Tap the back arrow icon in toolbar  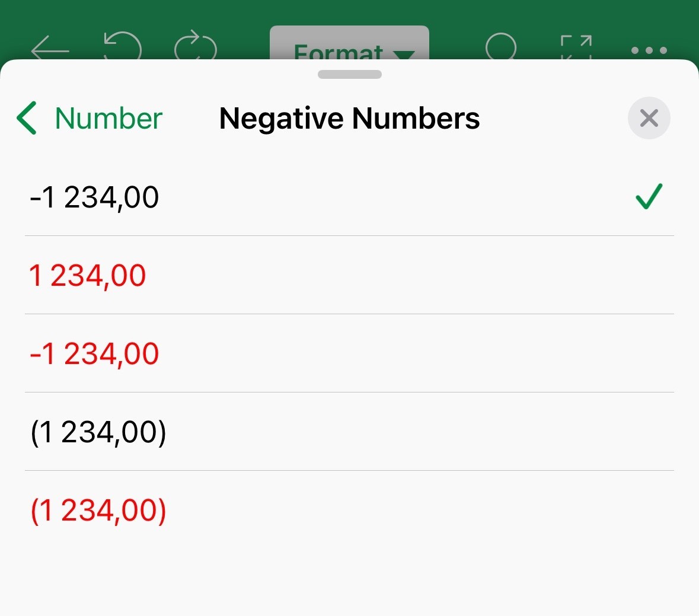point(50,48)
